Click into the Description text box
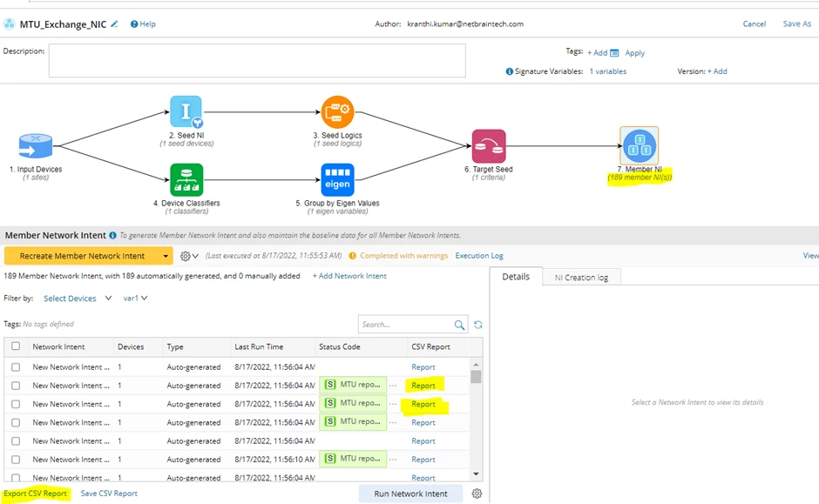The height and width of the screenshot is (504, 819). 257,61
